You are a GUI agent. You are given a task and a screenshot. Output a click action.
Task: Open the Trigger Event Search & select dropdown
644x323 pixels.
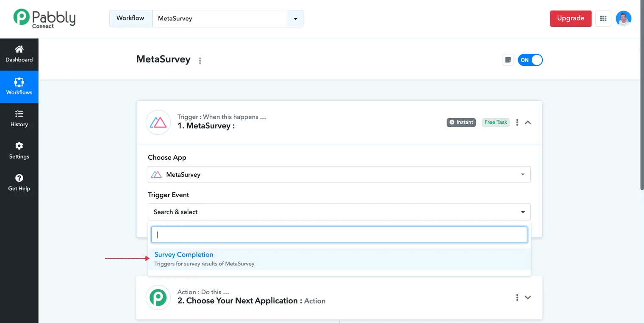click(339, 212)
